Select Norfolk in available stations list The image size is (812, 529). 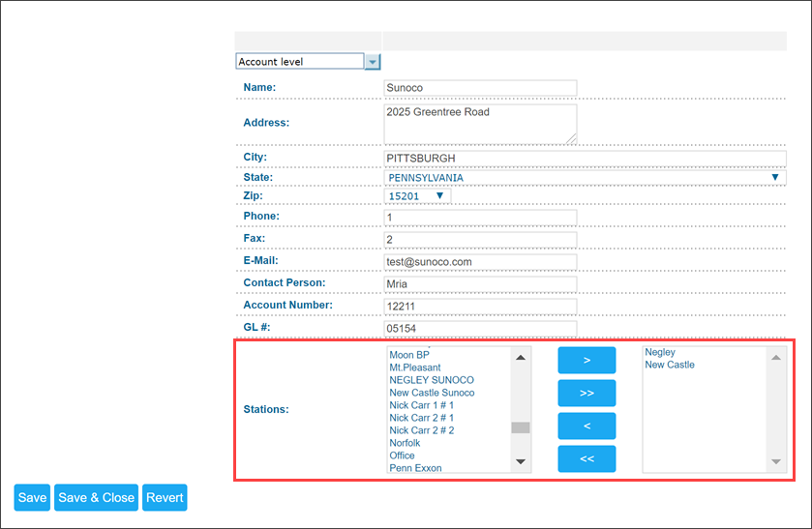tap(405, 443)
